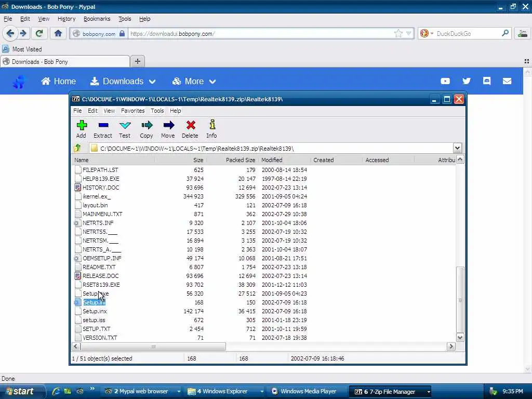The width and height of the screenshot is (532, 399).
Task: Open the 7-Zip File menu
Action: [x=77, y=111]
